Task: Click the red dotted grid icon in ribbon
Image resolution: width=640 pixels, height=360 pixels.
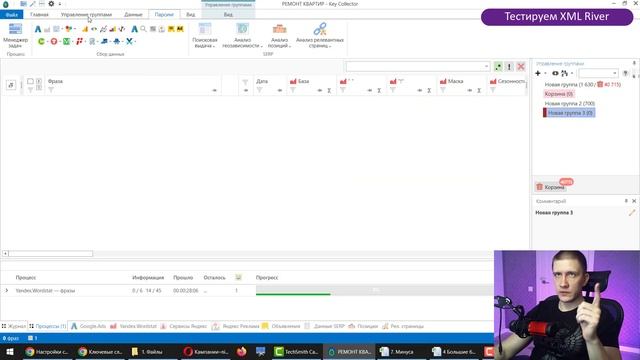Action: [79, 41]
